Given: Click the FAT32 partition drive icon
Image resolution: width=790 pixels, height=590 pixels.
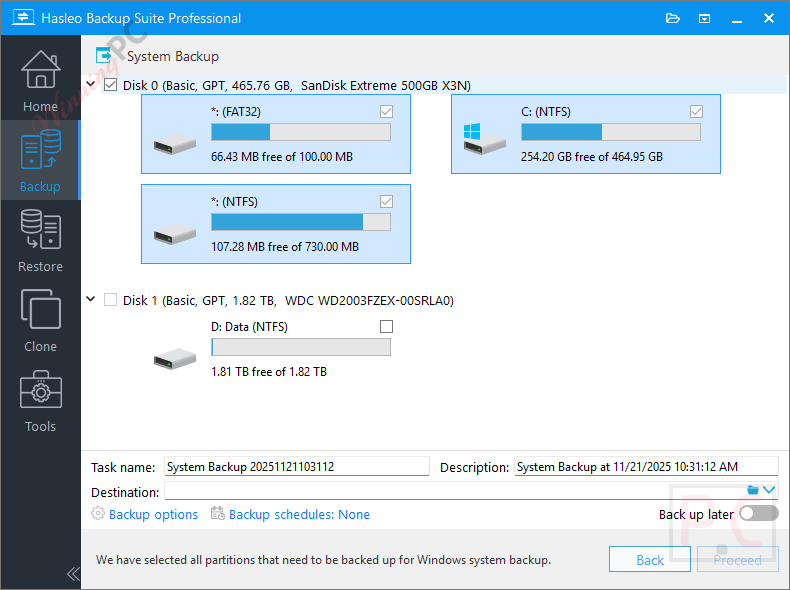Looking at the screenshot, I should point(174,145).
